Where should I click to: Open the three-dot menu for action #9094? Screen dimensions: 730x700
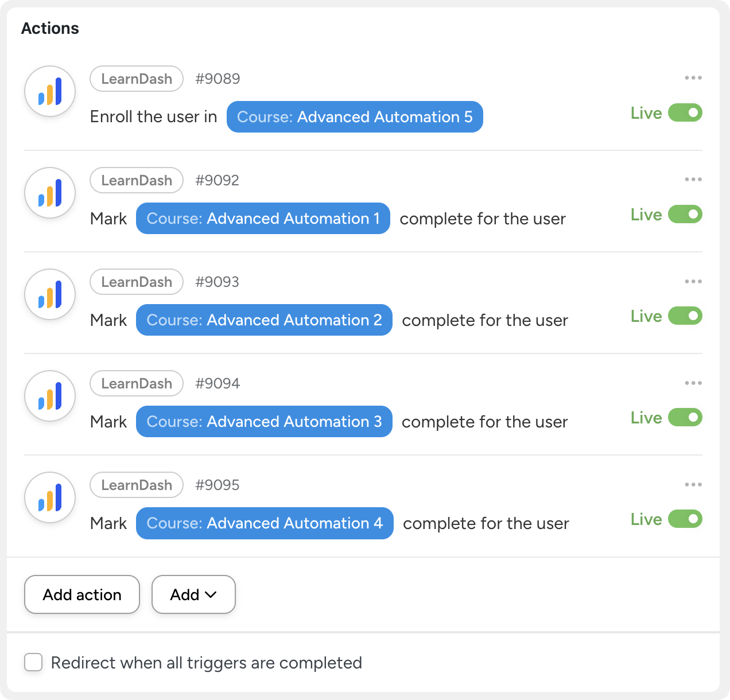coord(693,383)
